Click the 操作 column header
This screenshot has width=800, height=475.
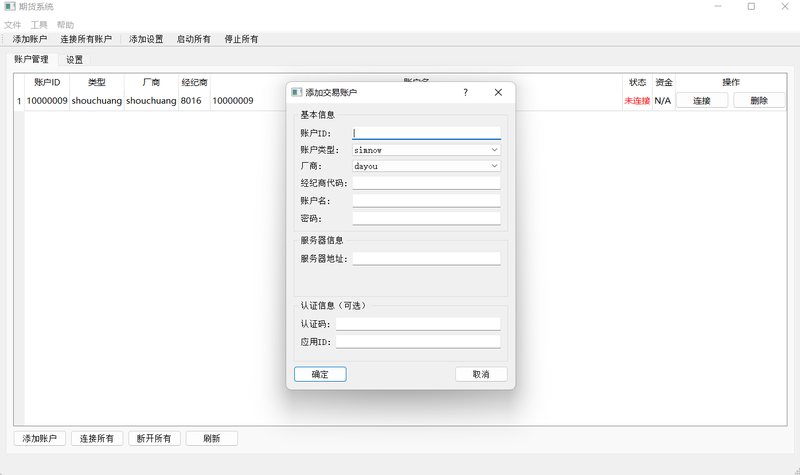click(x=731, y=82)
